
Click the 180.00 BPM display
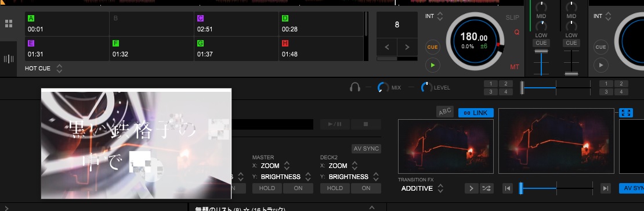[473, 37]
